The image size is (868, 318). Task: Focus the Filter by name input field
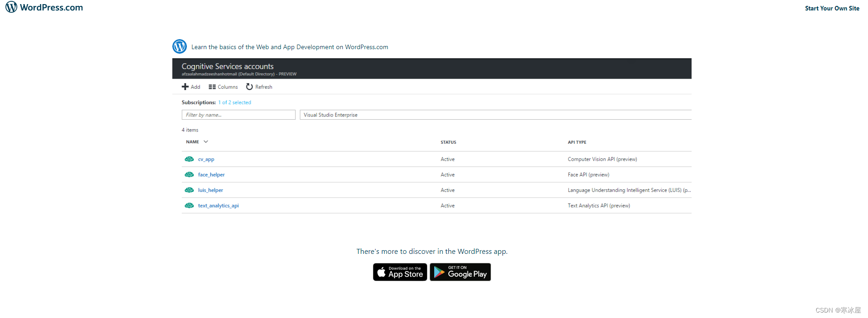pos(239,115)
